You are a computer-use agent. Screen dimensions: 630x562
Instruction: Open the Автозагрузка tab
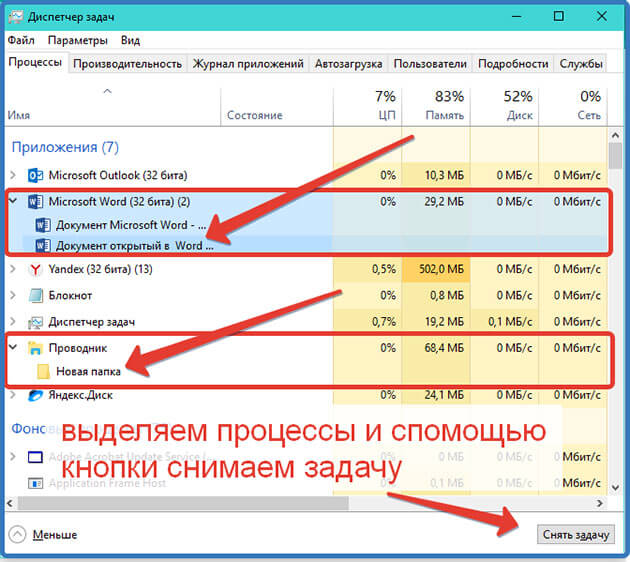tap(348, 64)
